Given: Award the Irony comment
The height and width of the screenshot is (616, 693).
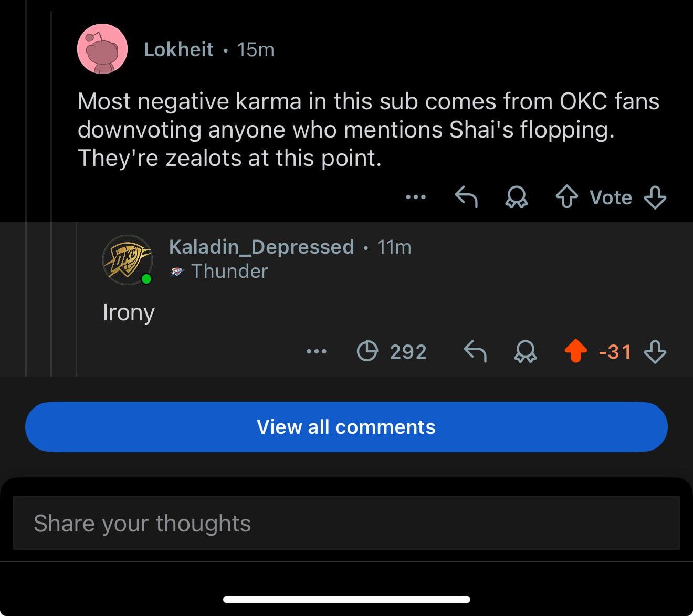Looking at the screenshot, I should point(526,351).
